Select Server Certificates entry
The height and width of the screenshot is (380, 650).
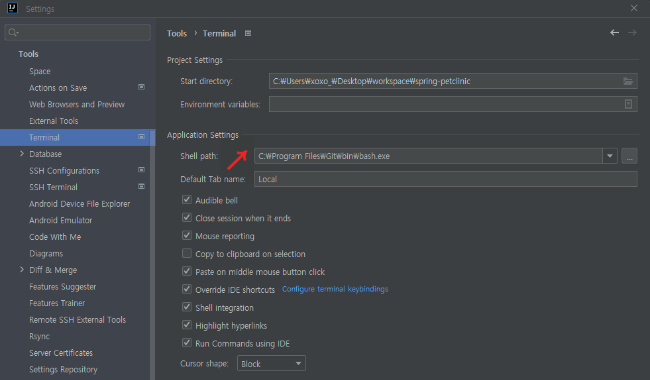pyautogui.click(x=61, y=353)
